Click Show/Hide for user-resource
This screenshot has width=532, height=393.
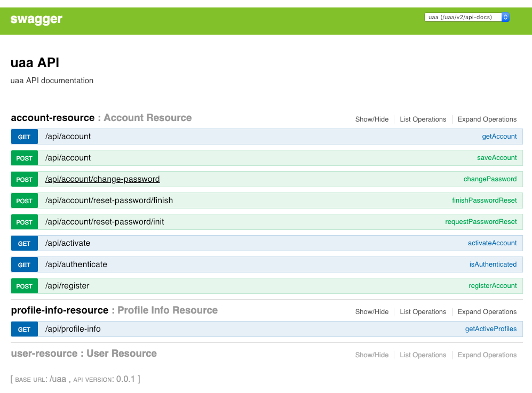point(372,355)
